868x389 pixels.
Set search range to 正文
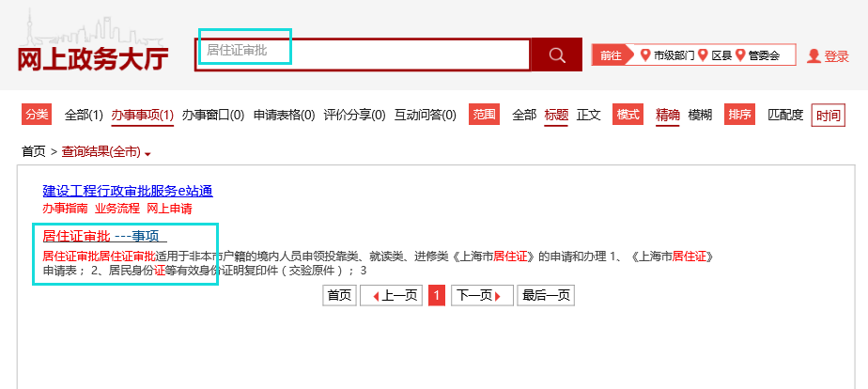point(589,115)
